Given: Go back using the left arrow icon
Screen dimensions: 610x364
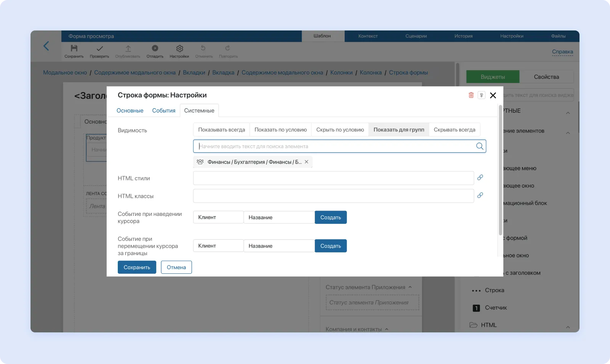Looking at the screenshot, I should 46,46.
